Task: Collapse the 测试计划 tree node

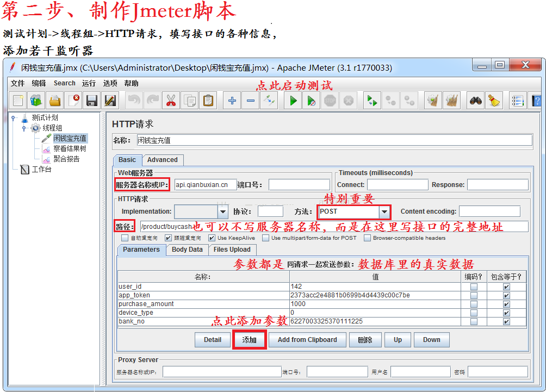Action: 13,118
